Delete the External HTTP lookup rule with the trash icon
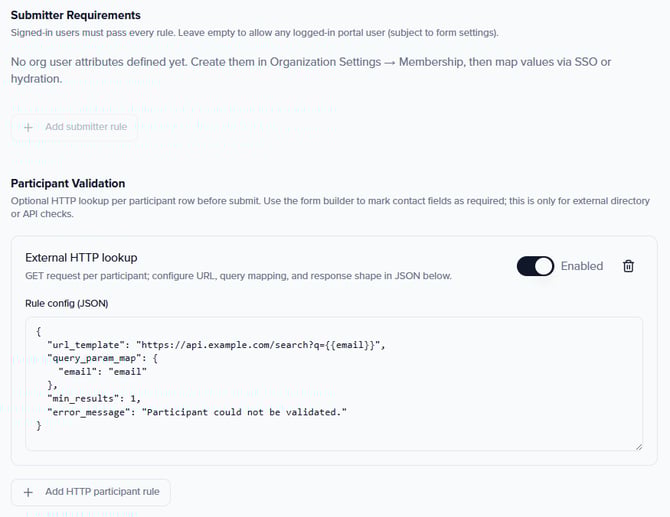Viewport: 670px width, 517px height. (628, 266)
